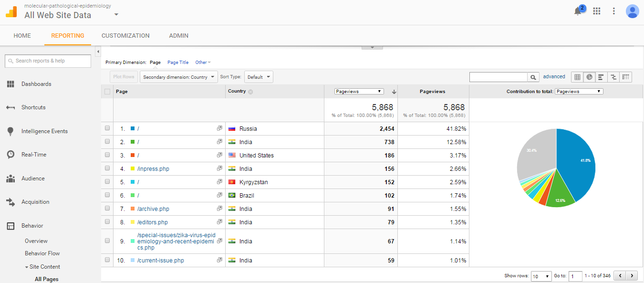The image size is (644, 283).
Task: Open the user account avatar
Action: pos(632,11)
